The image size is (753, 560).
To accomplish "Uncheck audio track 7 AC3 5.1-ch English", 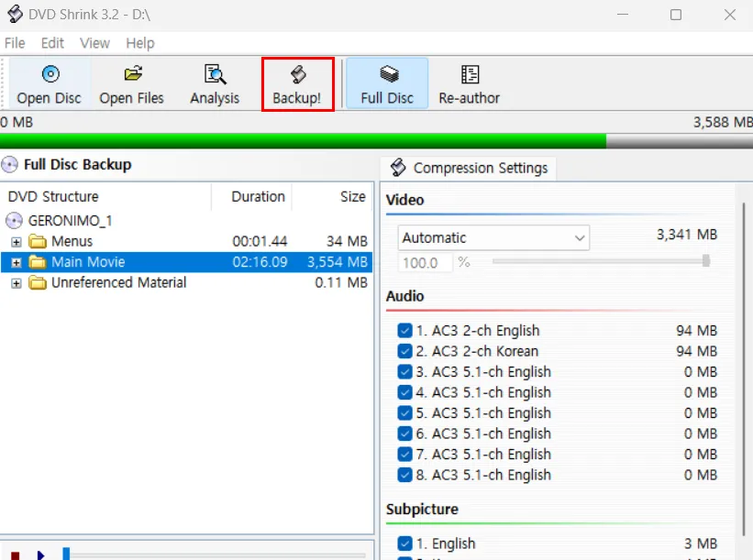I will point(404,455).
